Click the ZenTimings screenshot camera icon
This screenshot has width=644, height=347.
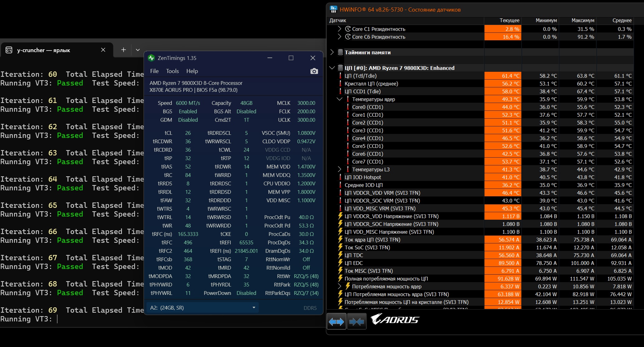point(314,71)
